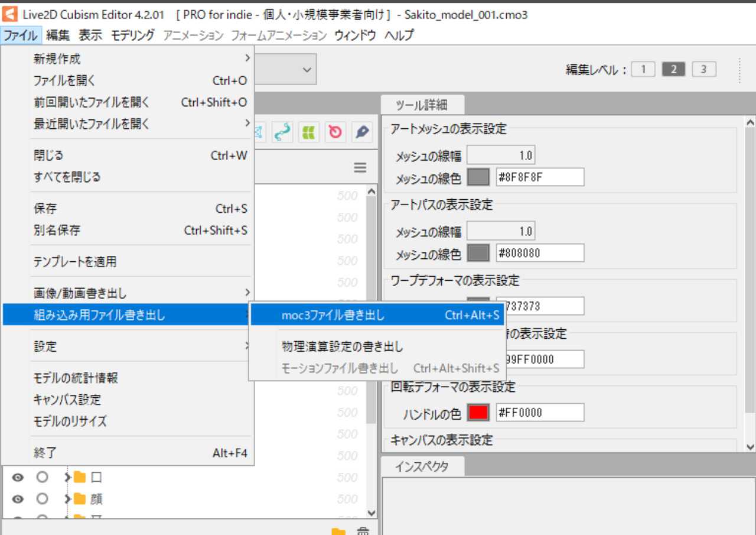The height and width of the screenshot is (535, 756).
Task: Choose moc3ファイル書き出し from the submenu
Action: tap(377, 315)
